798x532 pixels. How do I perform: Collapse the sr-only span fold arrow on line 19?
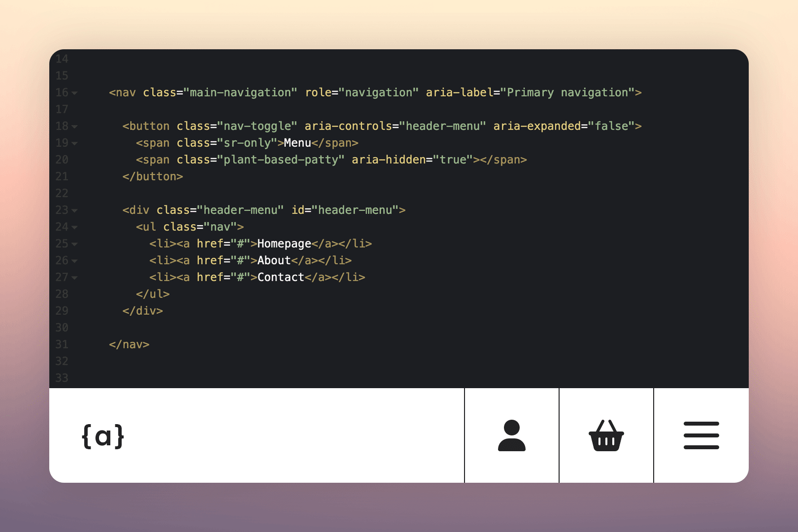74,143
